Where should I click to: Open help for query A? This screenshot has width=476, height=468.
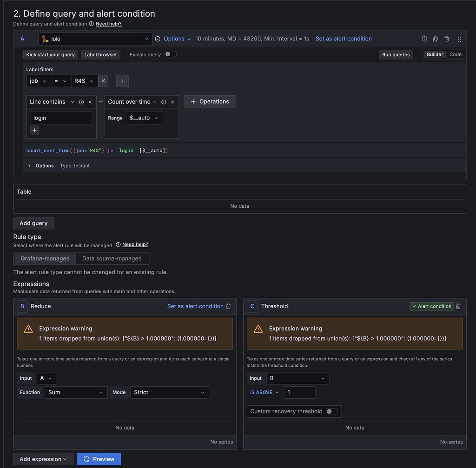[x=424, y=39]
